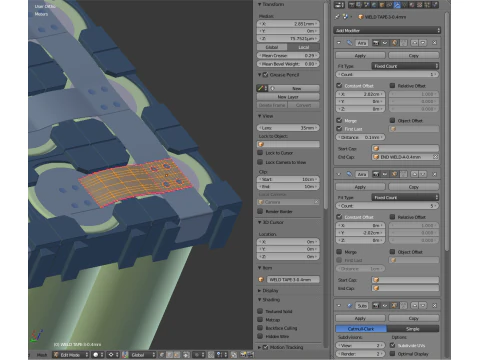Screen dimensions: 480x360
Task: Check the Lock to Cursor option
Action: point(260,153)
